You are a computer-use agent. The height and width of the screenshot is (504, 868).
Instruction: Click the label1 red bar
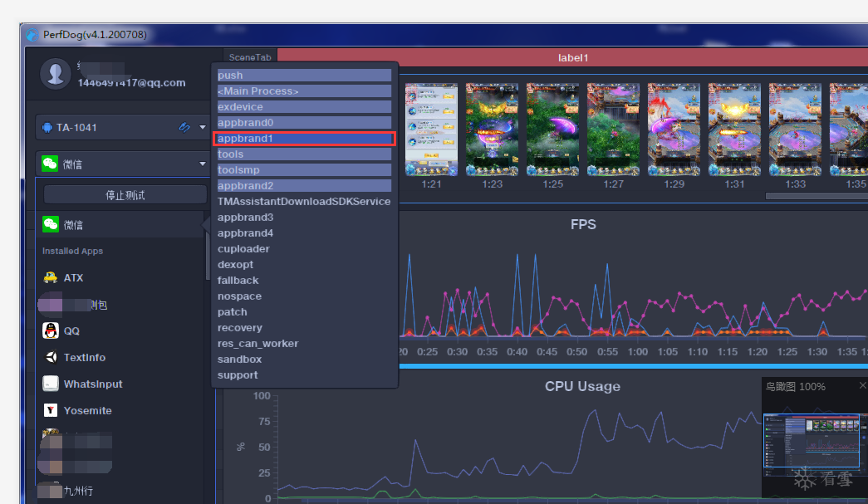coord(572,57)
